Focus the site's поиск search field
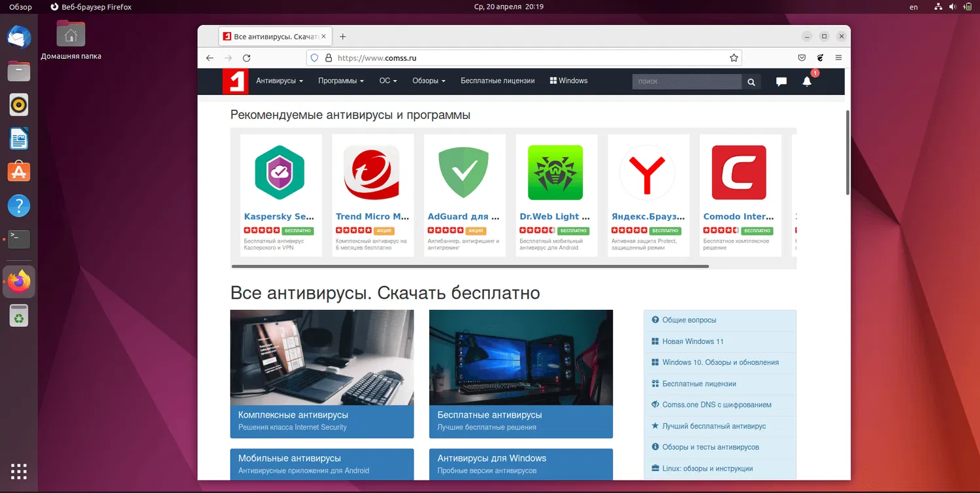 pyautogui.click(x=687, y=82)
